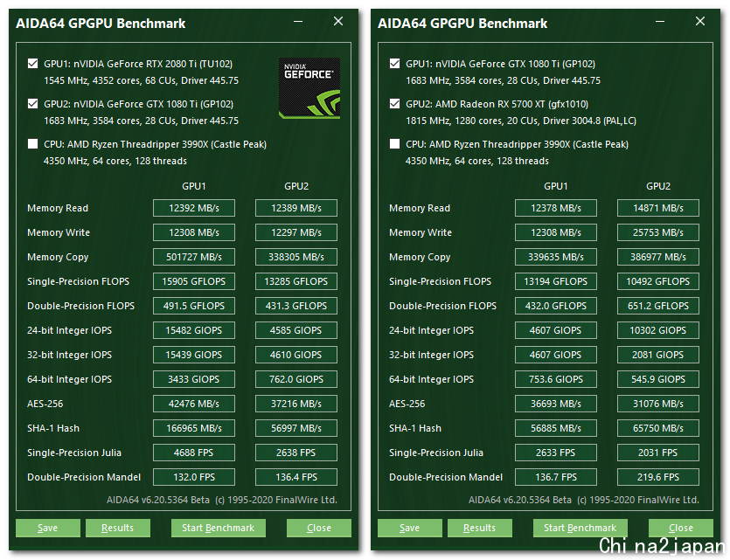Click the 12297 MB/s Memory Write value
This screenshot has height=560, width=730.
click(296, 232)
